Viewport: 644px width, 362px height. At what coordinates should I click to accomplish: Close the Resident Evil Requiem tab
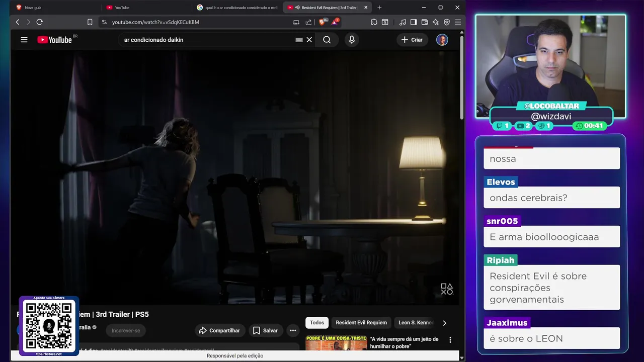click(366, 8)
